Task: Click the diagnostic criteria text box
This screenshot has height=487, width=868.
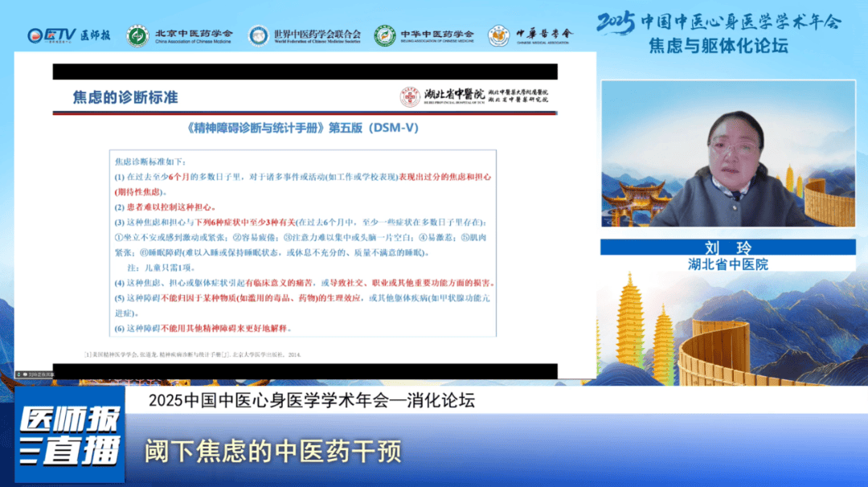Action: tap(302, 243)
